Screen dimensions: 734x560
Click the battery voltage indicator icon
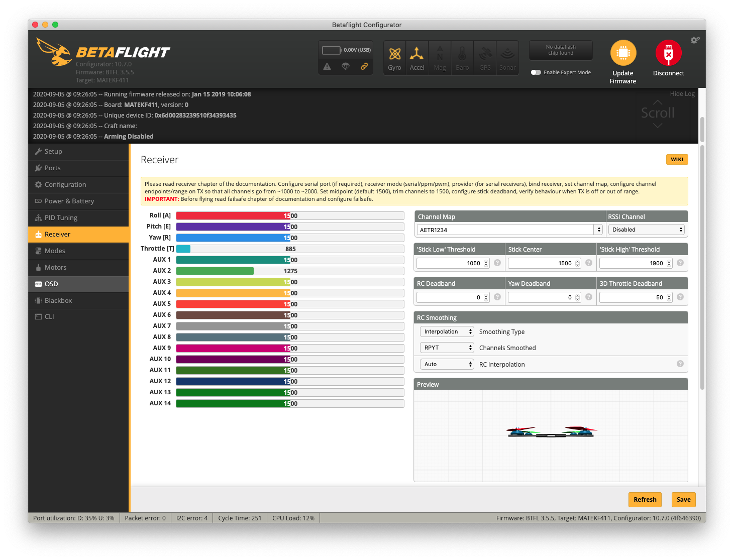coord(332,50)
